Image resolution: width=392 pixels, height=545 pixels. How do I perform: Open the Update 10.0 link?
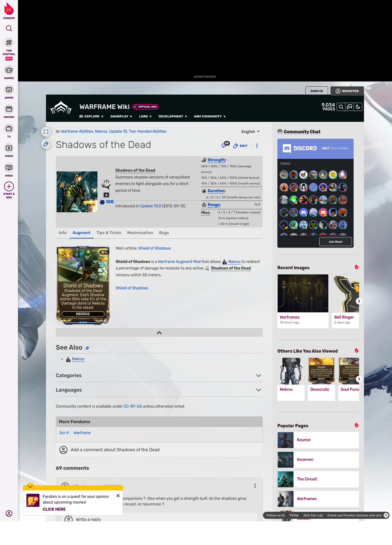151,206
